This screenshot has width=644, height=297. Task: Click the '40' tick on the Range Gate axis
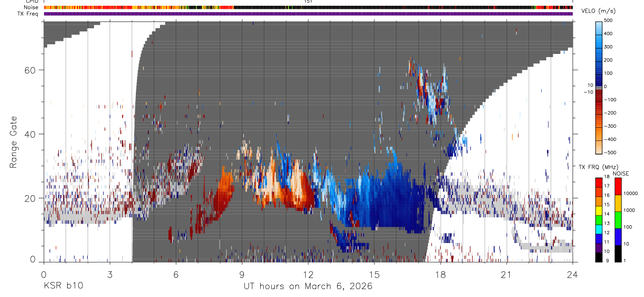coord(30,134)
